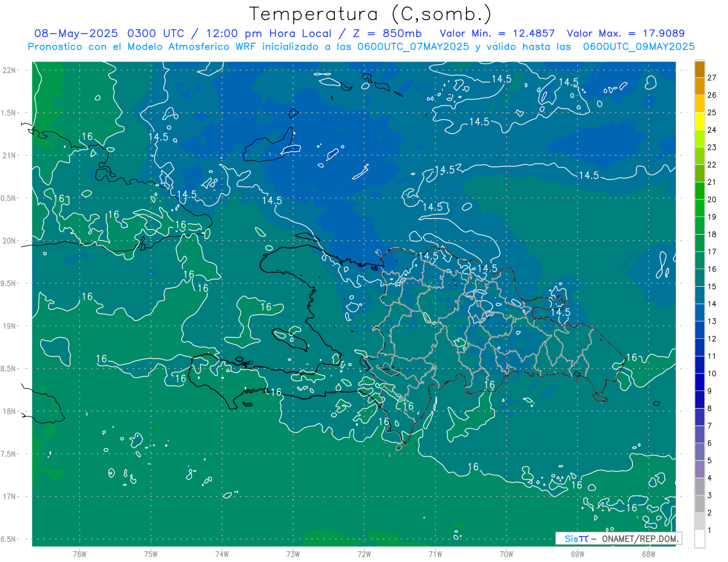Click the "71W" longitude axis label
The width and height of the screenshot is (728, 562).
pyautogui.click(x=435, y=554)
